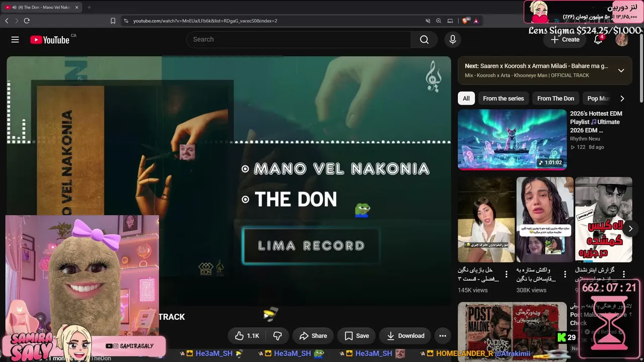644x362 pixels.
Task: Open the browser zoom magnifier icon
Action: tap(439, 21)
